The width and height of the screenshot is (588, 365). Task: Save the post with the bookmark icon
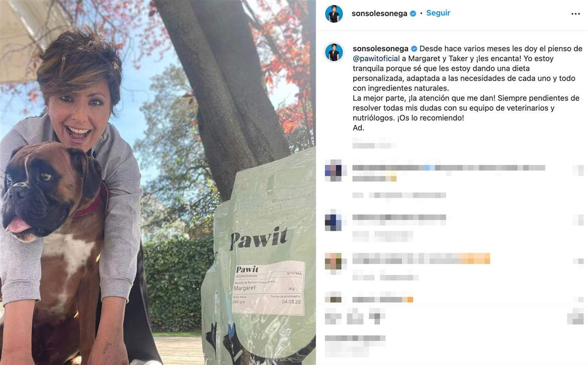tap(575, 317)
